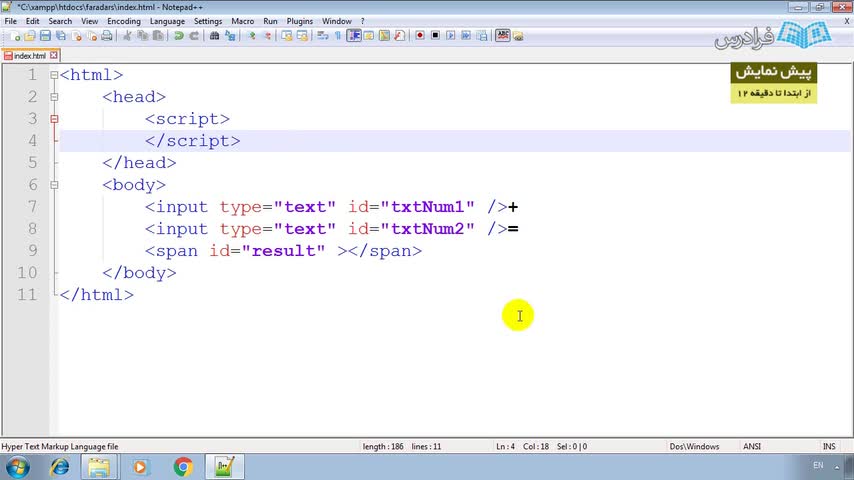Collapse the head block on line 2
The height and width of the screenshot is (480, 854).
(54, 97)
